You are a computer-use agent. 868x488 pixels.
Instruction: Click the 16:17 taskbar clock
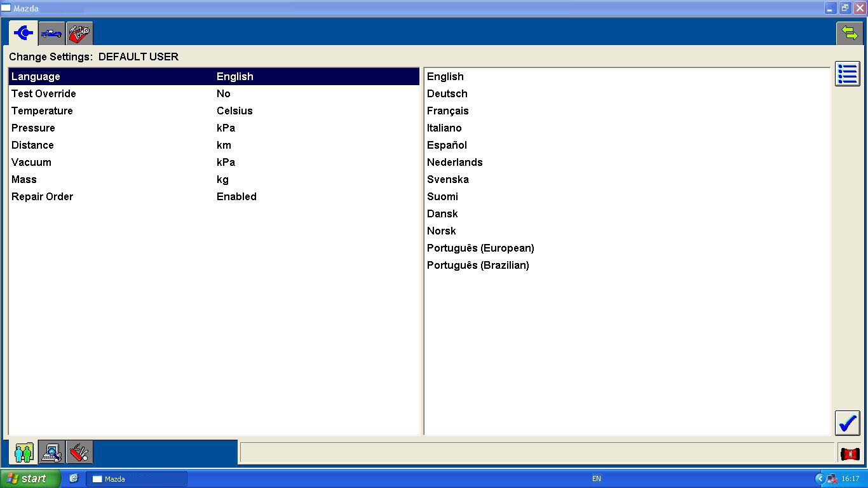(x=850, y=478)
